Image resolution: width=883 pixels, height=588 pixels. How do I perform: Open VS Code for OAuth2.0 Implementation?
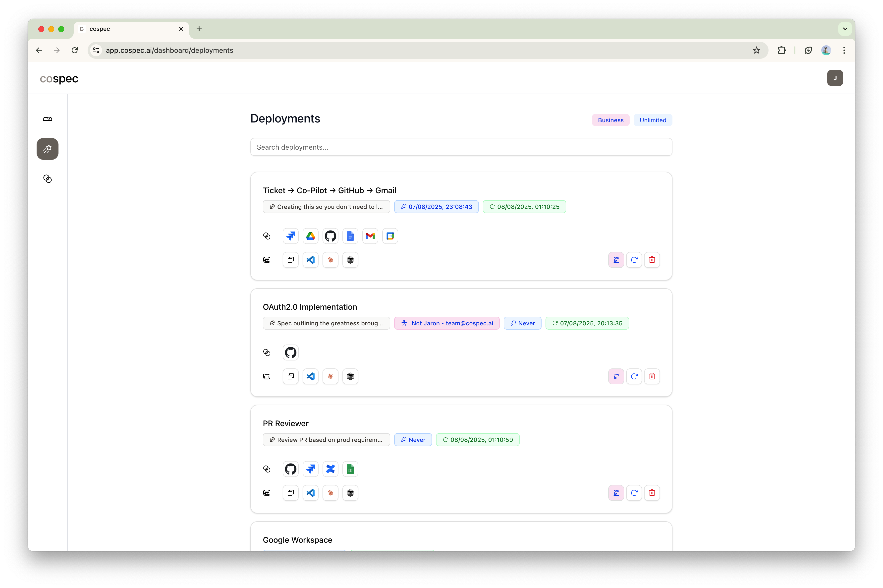pos(310,376)
